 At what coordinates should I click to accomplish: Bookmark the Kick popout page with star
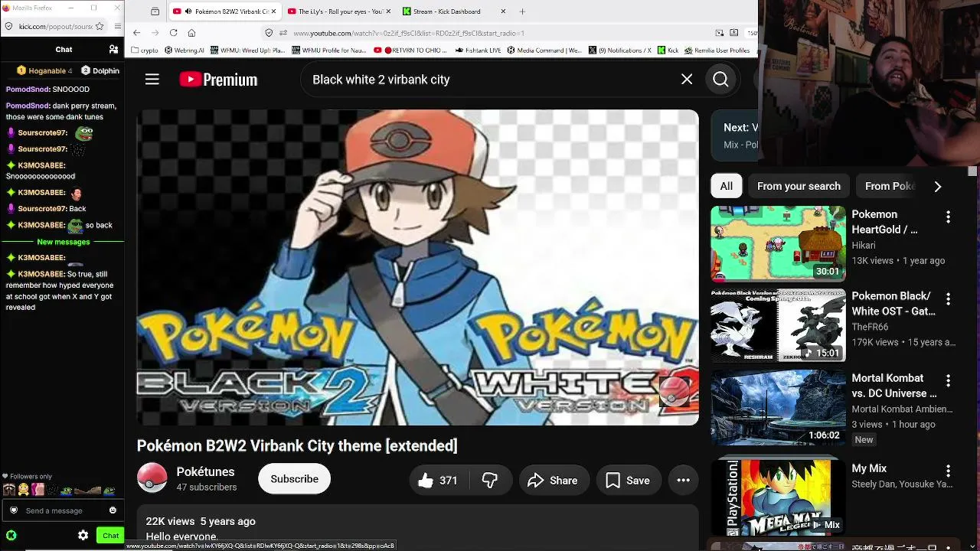pos(100,26)
